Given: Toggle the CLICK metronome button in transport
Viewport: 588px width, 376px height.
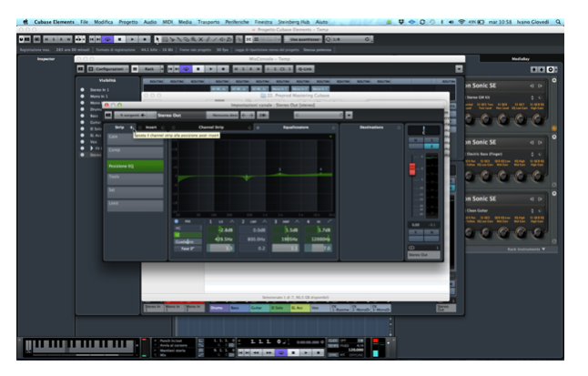Looking at the screenshot, I should 332,340.
